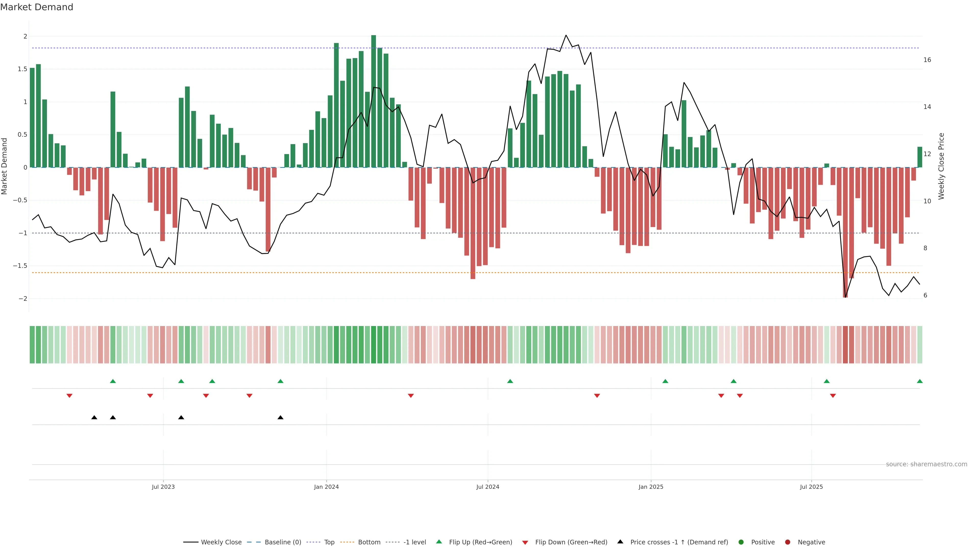Click the first black price-cross triangle marker

point(94,418)
